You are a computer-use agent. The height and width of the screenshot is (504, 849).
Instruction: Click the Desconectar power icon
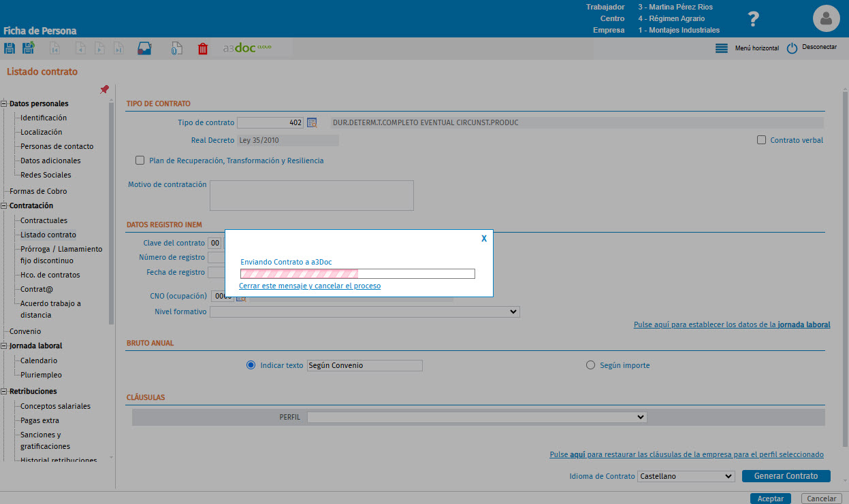[792, 48]
